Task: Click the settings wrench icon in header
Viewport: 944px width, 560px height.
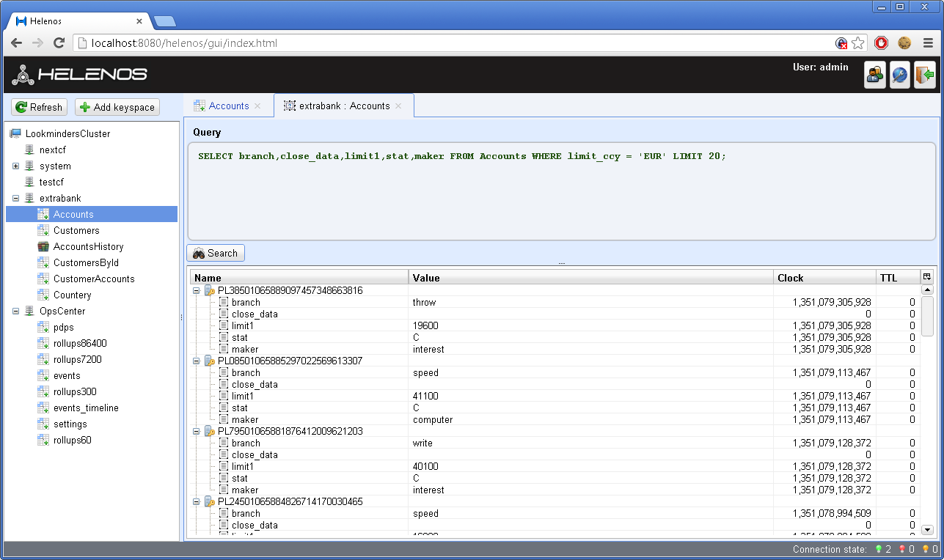Action: pyautogui.click(x=899, y=74)
